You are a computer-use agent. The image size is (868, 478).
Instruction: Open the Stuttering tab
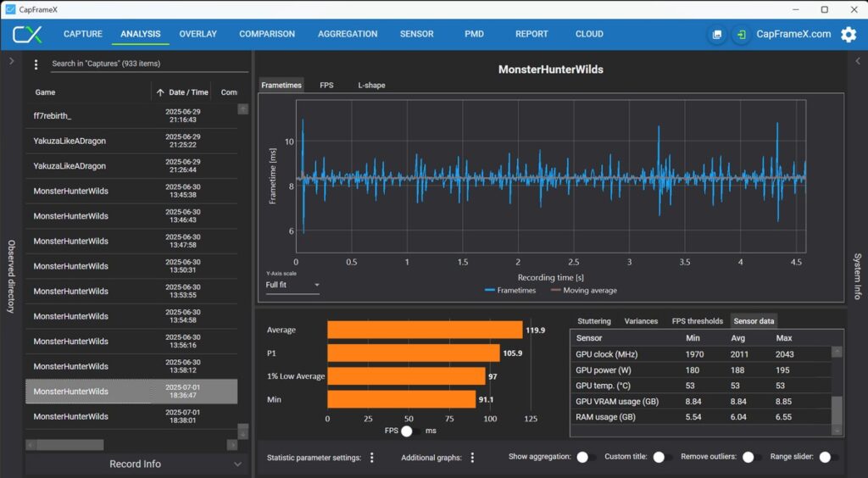click(594, 321)
